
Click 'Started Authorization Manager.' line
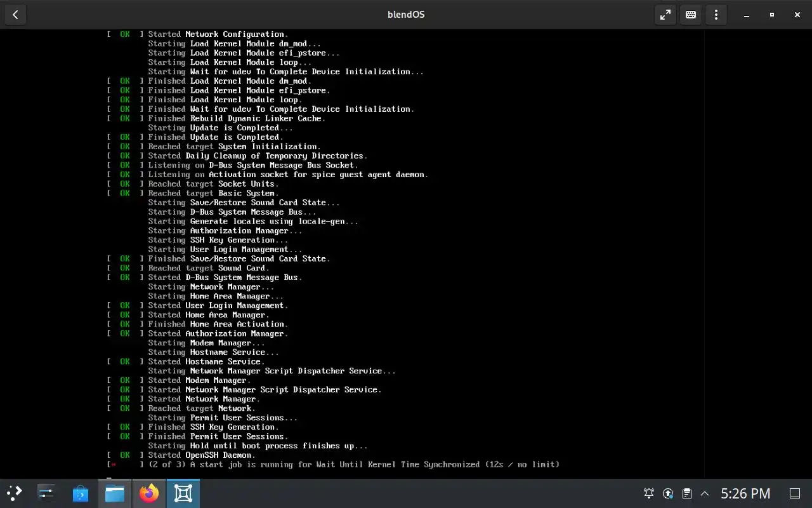coord(218,333)
